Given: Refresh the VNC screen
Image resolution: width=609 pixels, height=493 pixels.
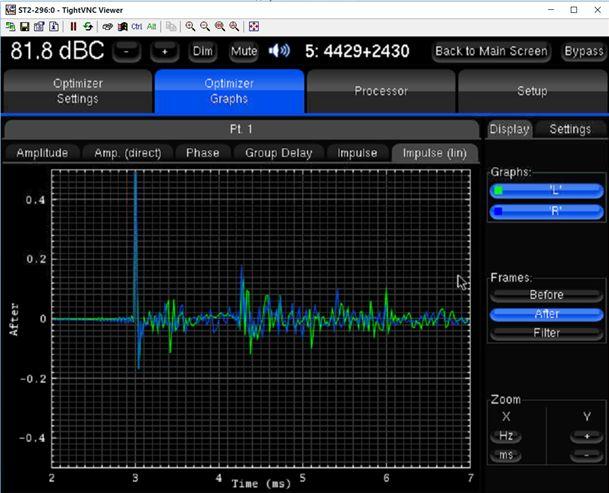Looking at the screenshot, I should (88, 26).
